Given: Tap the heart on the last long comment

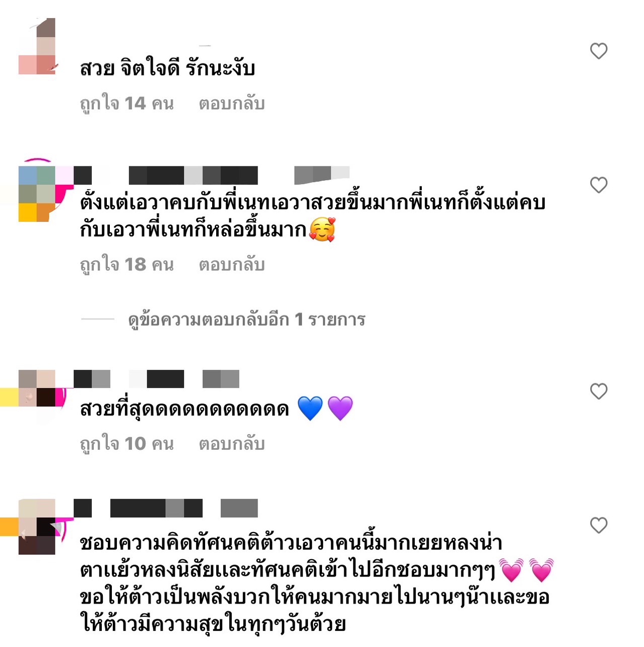Looking at the screenshot, I should [x=599, y=525].
